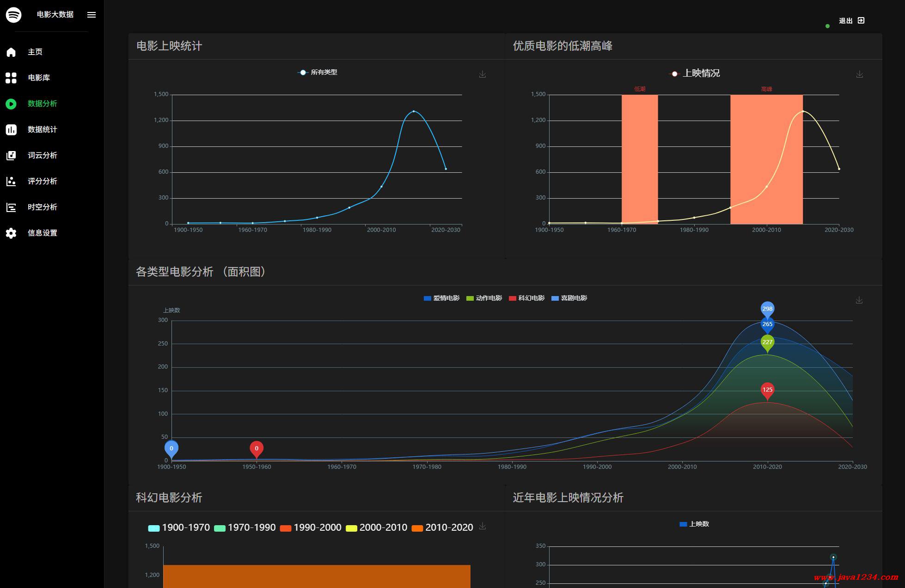Viewport: 905px width, 588px height.
Task: Click the 退出 logout text
Action: click(845, 21)
